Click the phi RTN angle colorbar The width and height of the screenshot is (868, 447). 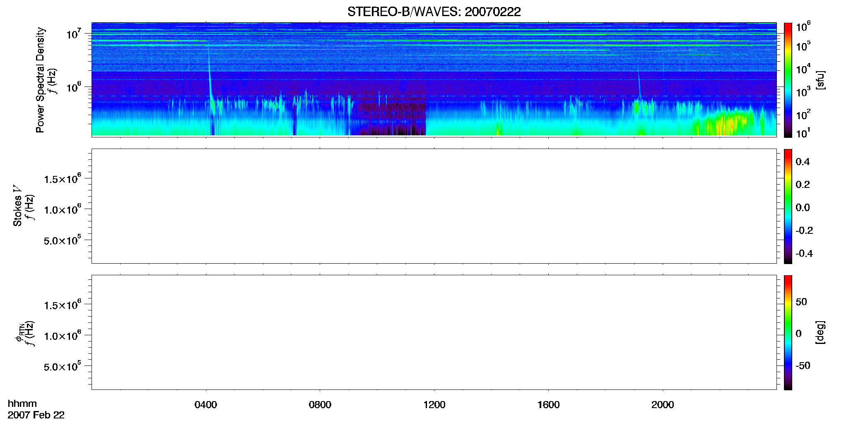click(x=788, y=332)
